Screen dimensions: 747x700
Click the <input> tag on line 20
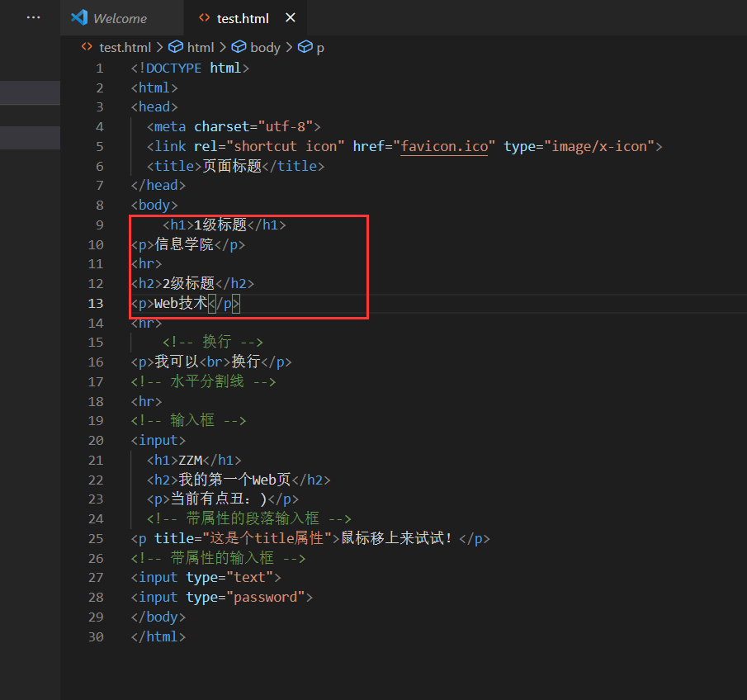tap(158, 440)
